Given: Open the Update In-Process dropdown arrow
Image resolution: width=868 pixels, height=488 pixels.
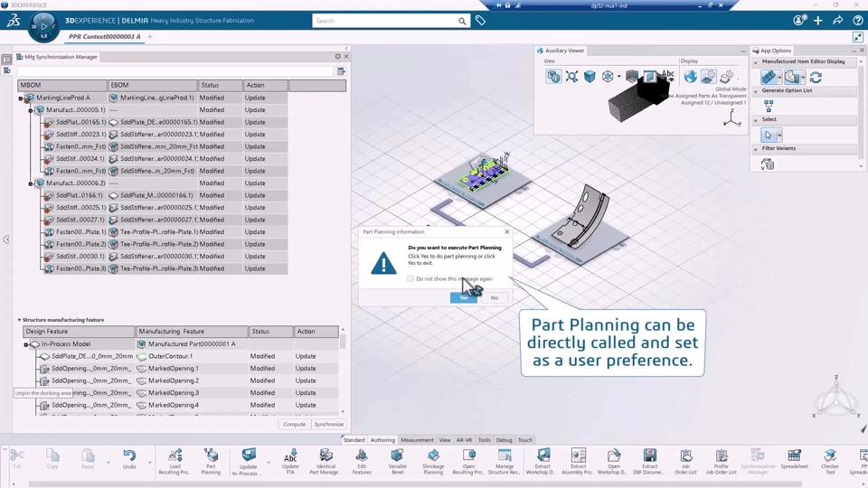Looking at the screenshot, I should (269, 462).
